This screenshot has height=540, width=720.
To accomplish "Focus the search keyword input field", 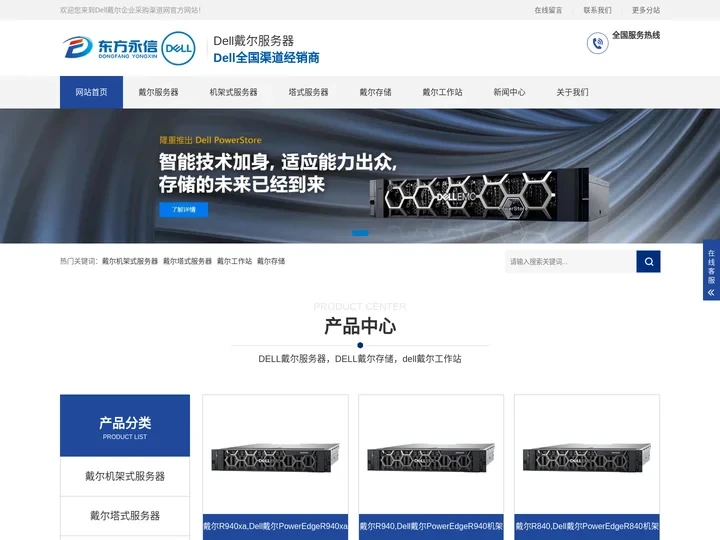I will [x=571, y=261].
